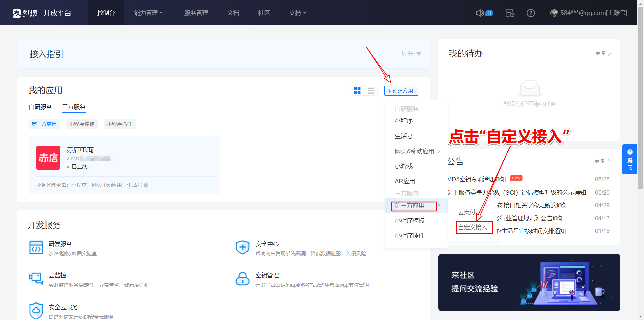The height and width of the screenshot is (320, 644).
Task: Open the 04/29 接口相关字段 announcement
Action: point(533,205)
